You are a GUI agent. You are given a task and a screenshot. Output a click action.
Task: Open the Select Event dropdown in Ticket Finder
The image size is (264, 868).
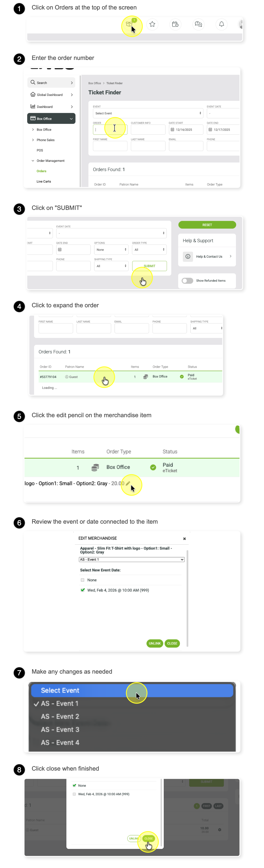[x=148, y=113]
